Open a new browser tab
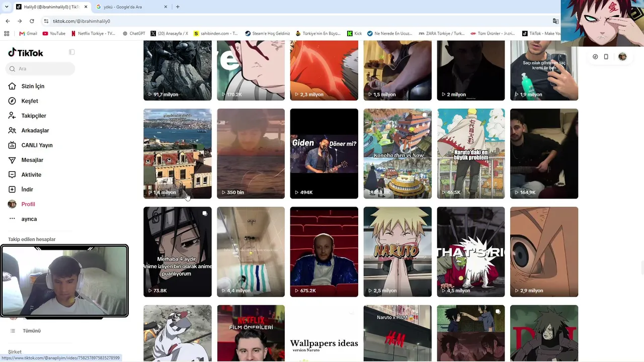Viewport: 644px width, 362px height. [x=178, y=7]
